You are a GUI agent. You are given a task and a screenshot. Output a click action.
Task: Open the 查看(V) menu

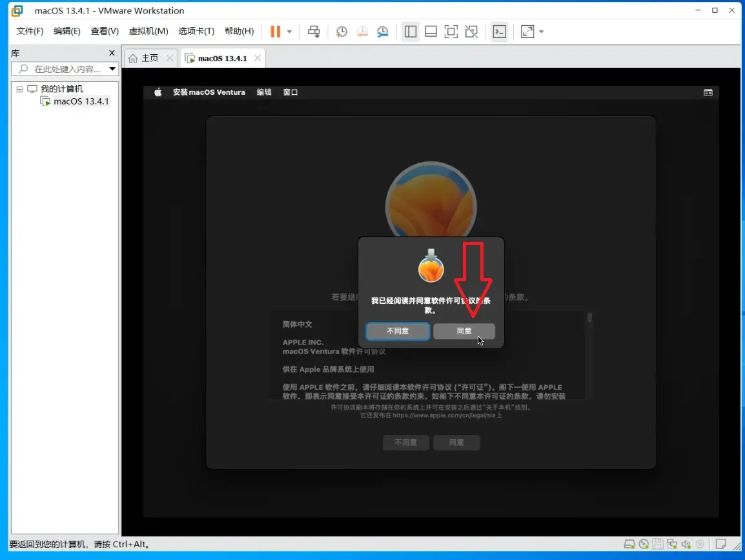tap(105, 32)
